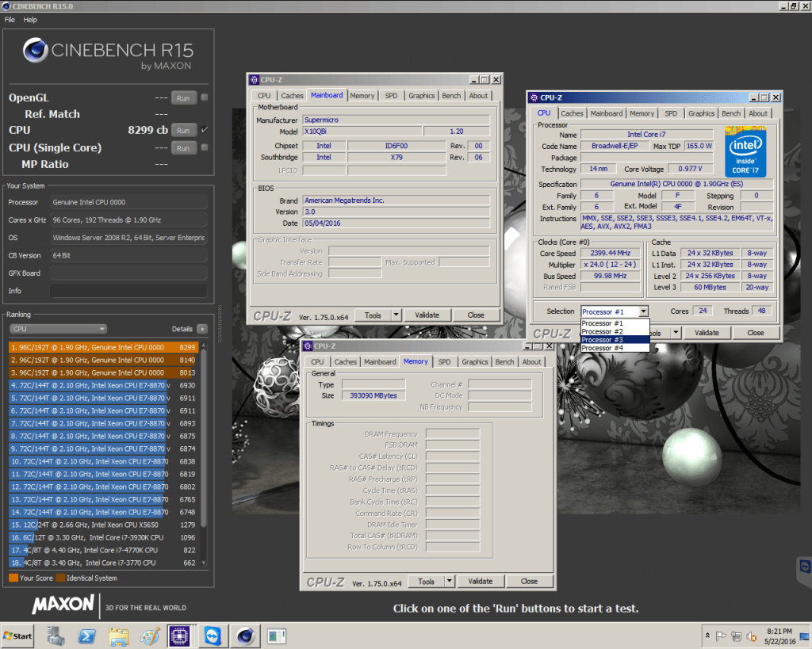
Task: Enable the OpenGL test checkbox
Action: [205, 97]
